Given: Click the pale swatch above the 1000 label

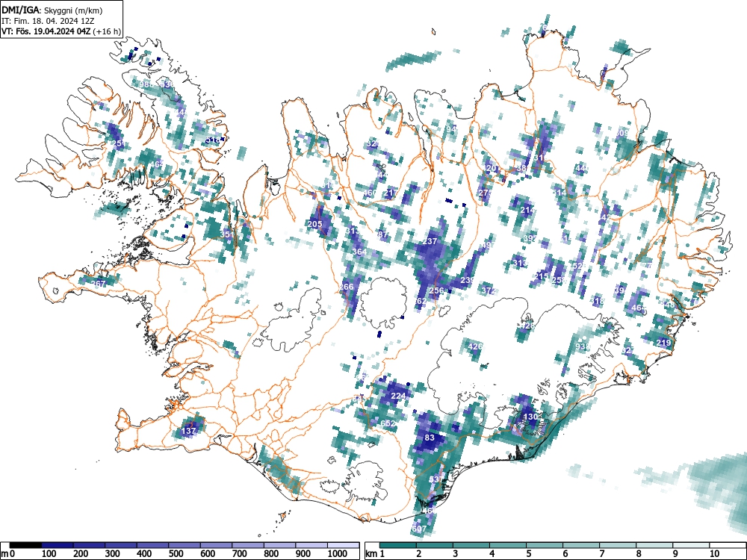Looking at the screenshot, I should coord(344,545).
